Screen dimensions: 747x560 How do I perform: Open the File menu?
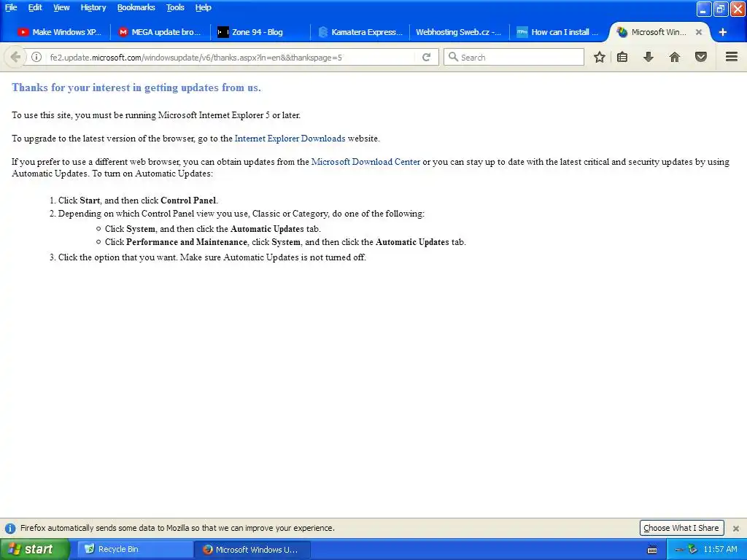click(11, 7)
